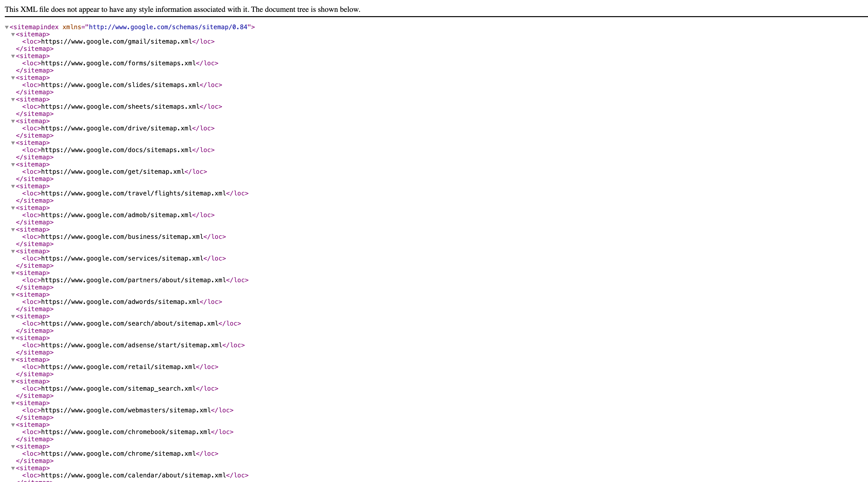Click the admob/sitemap.xml URL text

coord(117,215)
